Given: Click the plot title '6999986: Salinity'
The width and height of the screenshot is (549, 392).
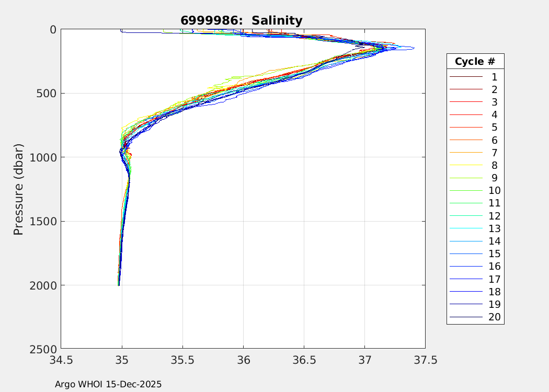Looking at the screenshot, I should pyautogui.click(x=242, y=21).
